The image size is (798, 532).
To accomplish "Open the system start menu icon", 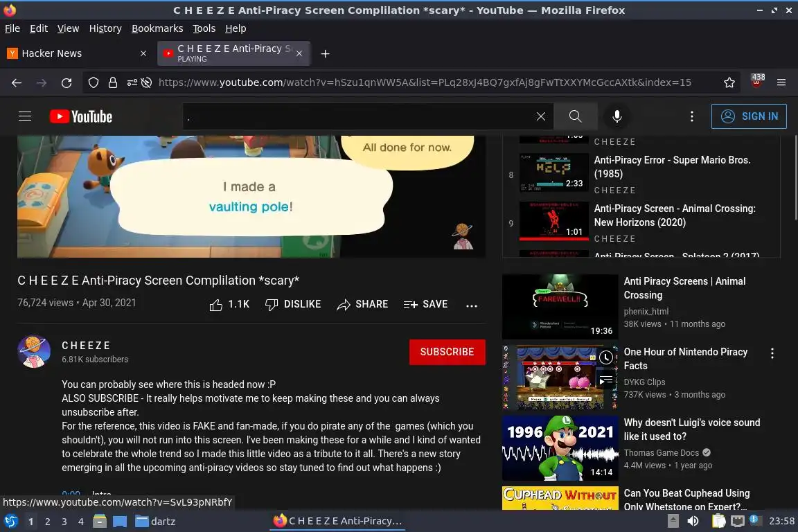I will pyautogui.click(x=10, y=522).
